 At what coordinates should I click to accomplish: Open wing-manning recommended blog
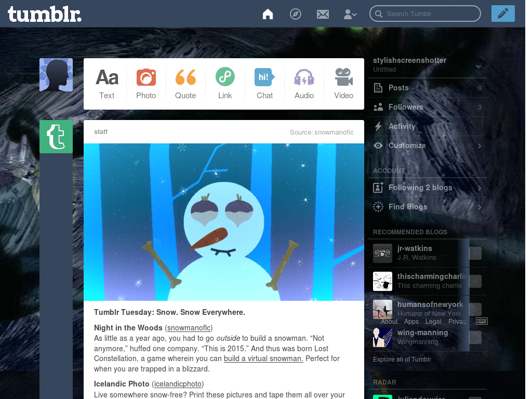(423, 333)
